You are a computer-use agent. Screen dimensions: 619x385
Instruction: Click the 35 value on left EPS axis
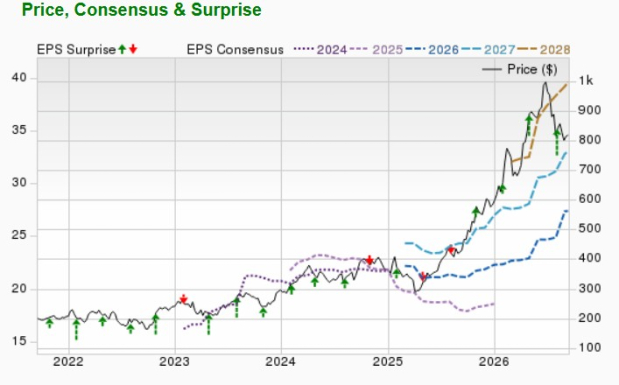click(x=19, y=130)
